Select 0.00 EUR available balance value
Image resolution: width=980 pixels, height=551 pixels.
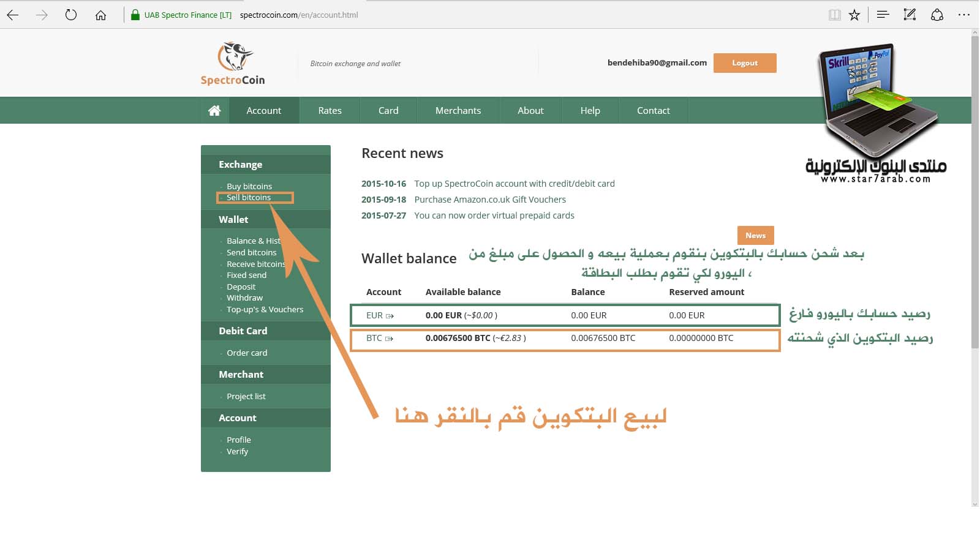tap(444, 315)
